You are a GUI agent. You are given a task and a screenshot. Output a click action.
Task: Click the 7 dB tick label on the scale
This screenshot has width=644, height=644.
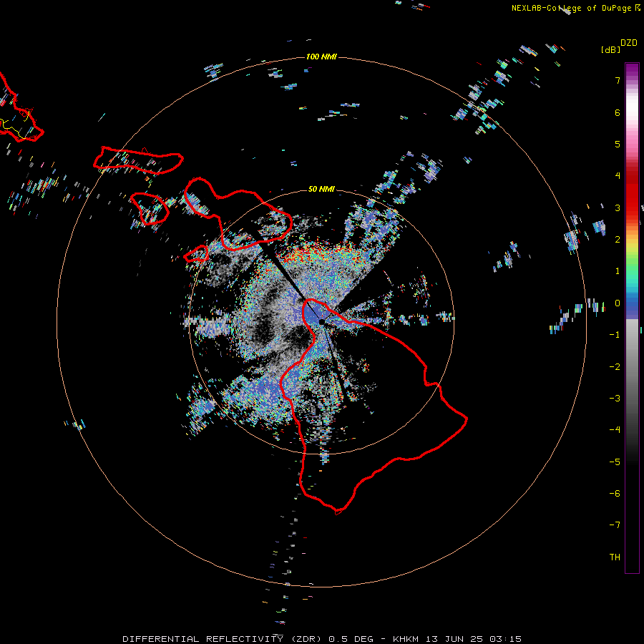618,80
